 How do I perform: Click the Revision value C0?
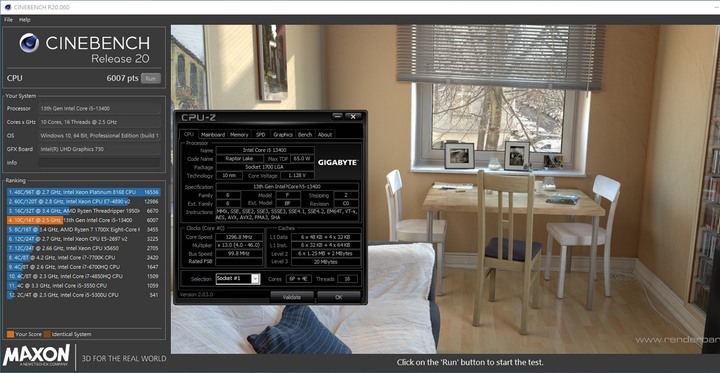coord(346,203)
